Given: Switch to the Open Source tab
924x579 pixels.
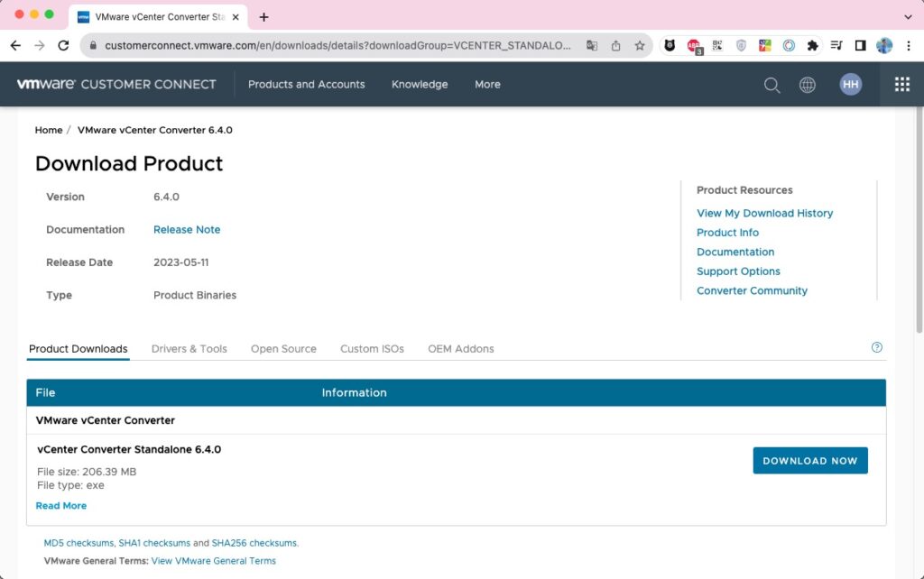Looking at the screenshot, I should click(x=283, y=349).
